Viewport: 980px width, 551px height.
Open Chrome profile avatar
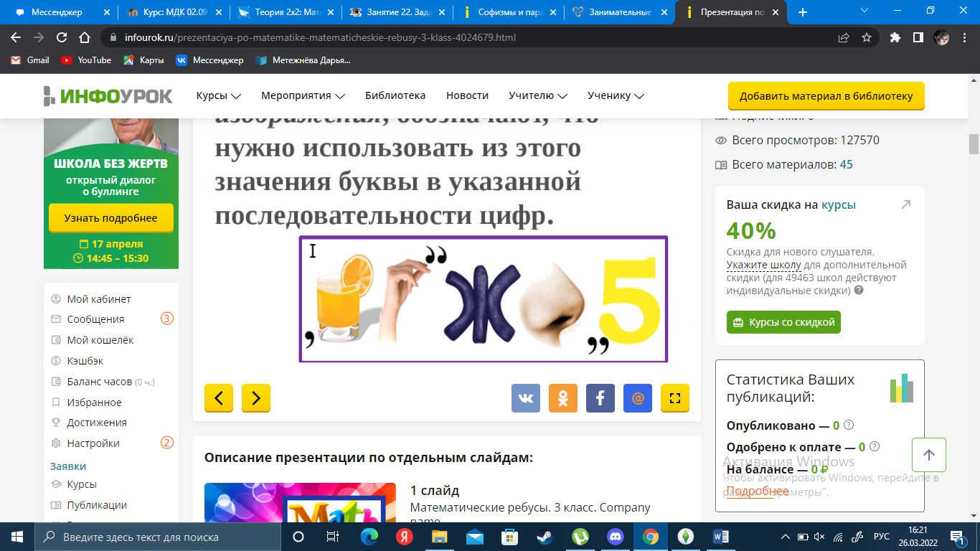pyautogui.click(x=941, y=37)
